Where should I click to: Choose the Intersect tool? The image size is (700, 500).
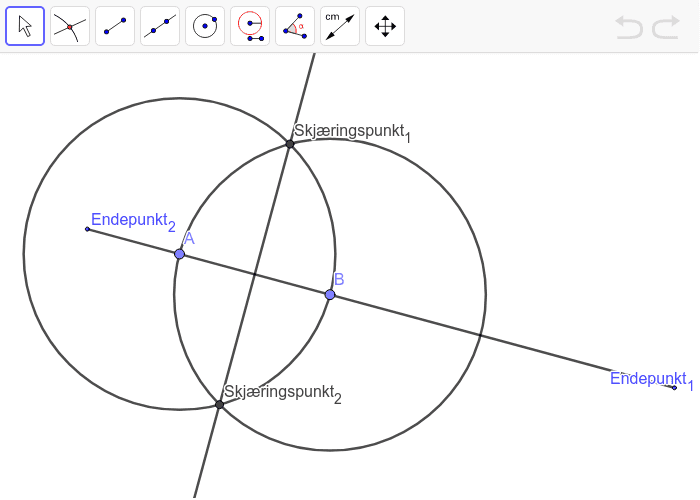[70, 26]
